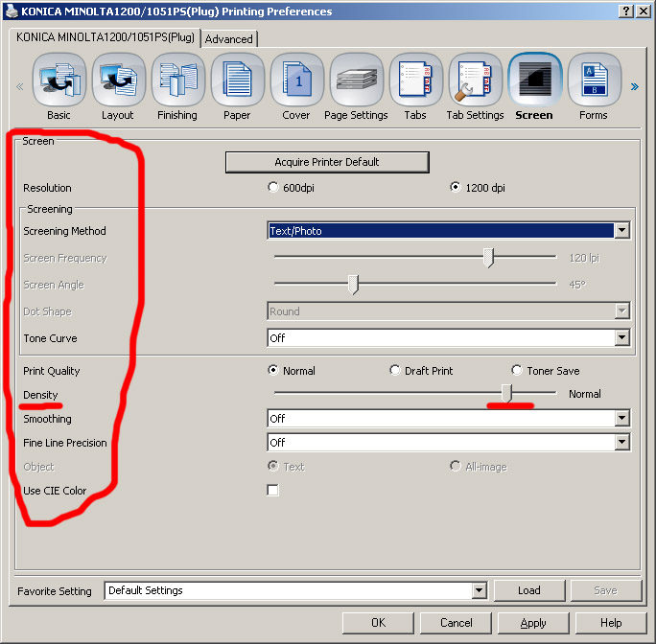
Task: Click the title bar question mark help icon
Action: coord(625,11)
